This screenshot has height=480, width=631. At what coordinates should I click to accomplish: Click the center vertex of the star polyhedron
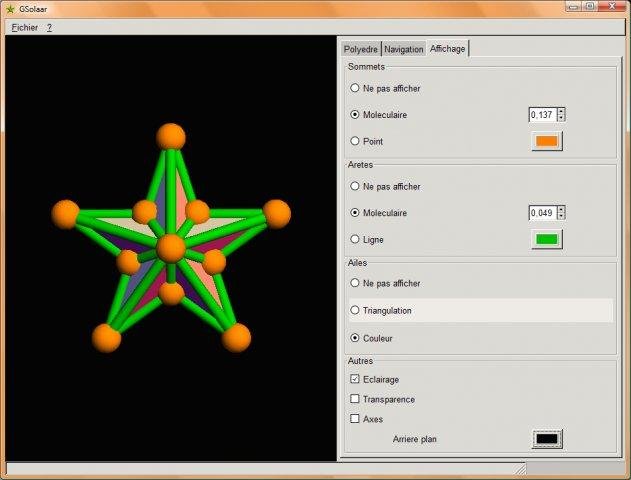point(171,248)
